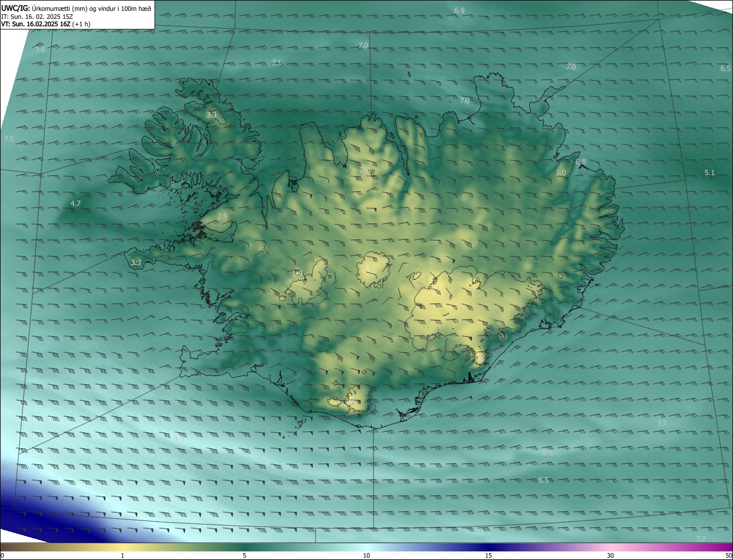Click the color scale tick label 5

point(245,555)
